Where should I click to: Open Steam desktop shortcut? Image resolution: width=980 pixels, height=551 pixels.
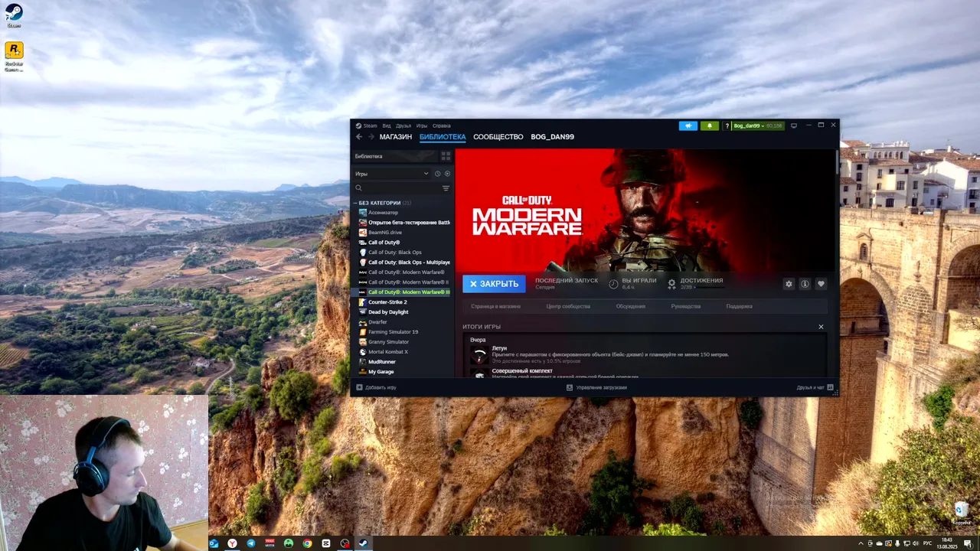(14, 15)
